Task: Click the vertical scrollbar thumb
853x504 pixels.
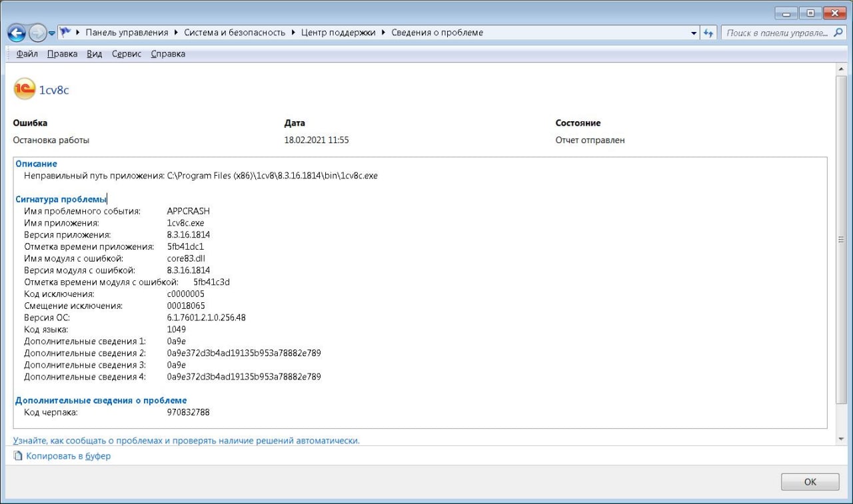Action: coord(841,240)
